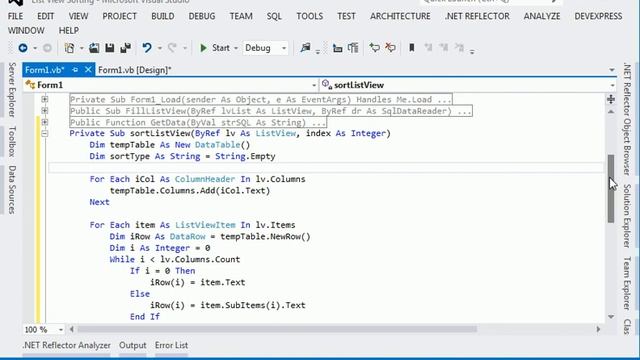
Task: Uncomment the selected lines icon
Action: coord(391,48)
